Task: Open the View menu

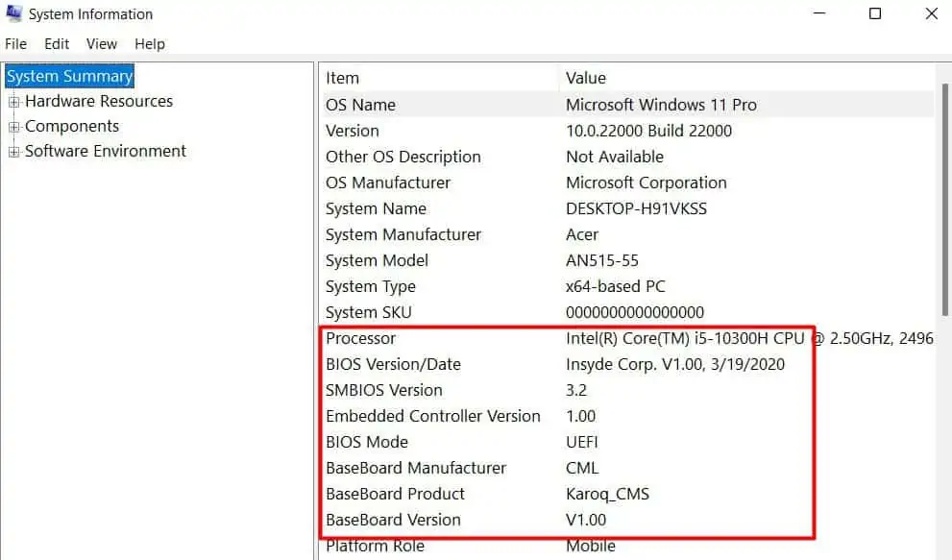Action: click(102, 44)
